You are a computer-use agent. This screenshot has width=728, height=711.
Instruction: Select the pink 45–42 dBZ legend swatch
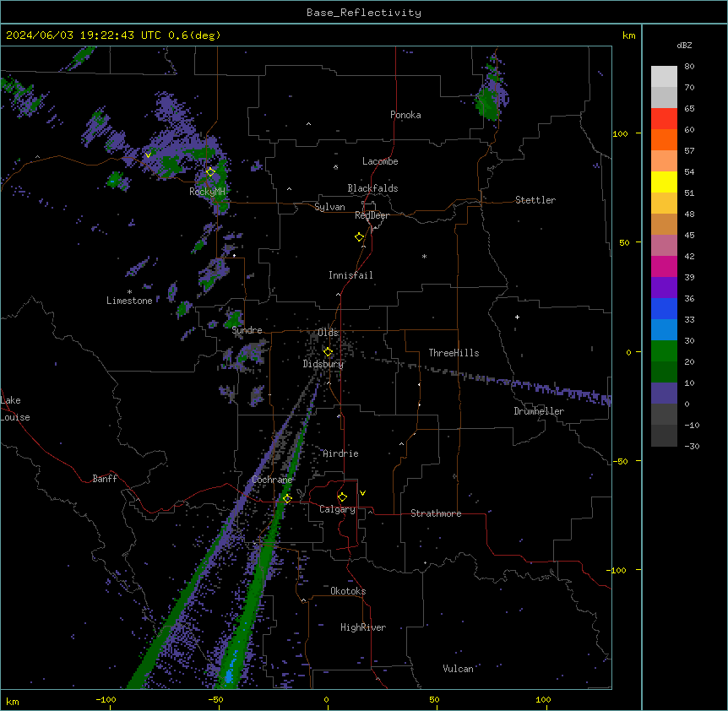coord(664,246)
